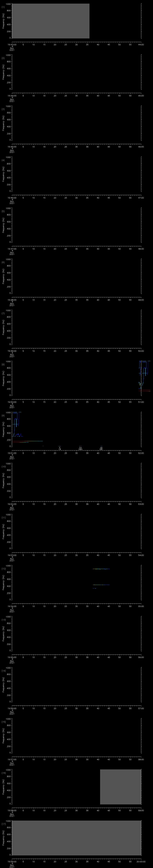Select the panel number label (12)
The width and height of the screenshot is (153, 868).
coord(3,569)
